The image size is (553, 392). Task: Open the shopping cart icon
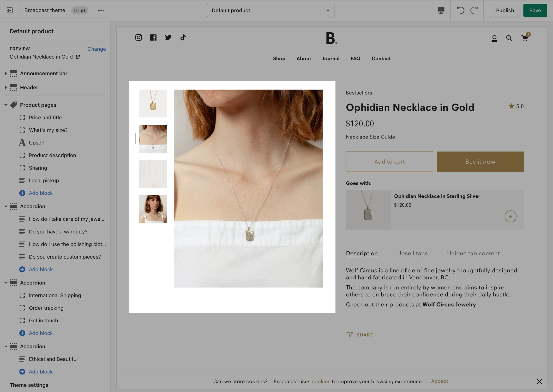coord(524,38)
